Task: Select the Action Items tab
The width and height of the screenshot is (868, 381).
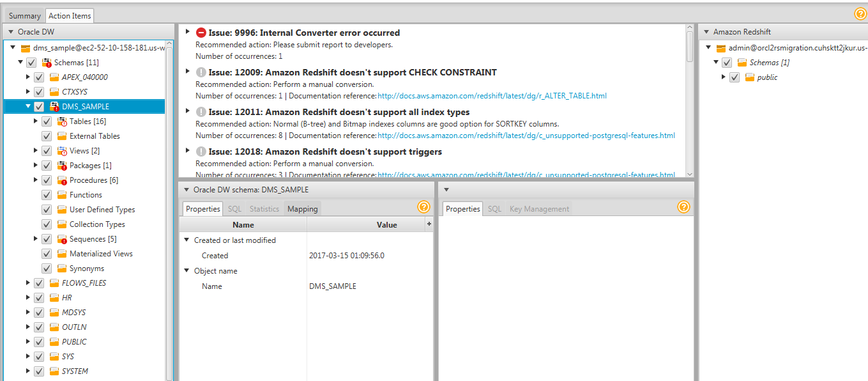Action: coord(70,16)
